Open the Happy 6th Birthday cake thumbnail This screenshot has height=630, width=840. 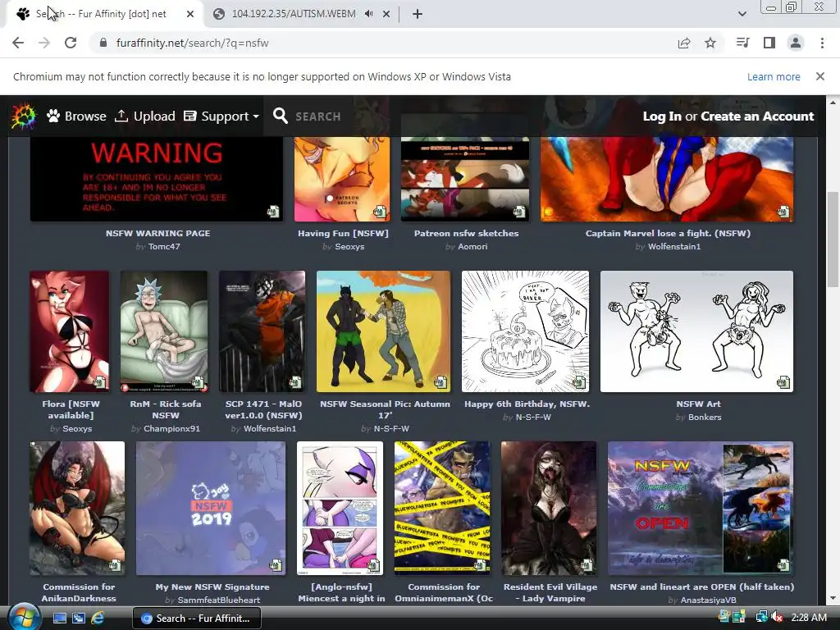(x=525, y=331)
